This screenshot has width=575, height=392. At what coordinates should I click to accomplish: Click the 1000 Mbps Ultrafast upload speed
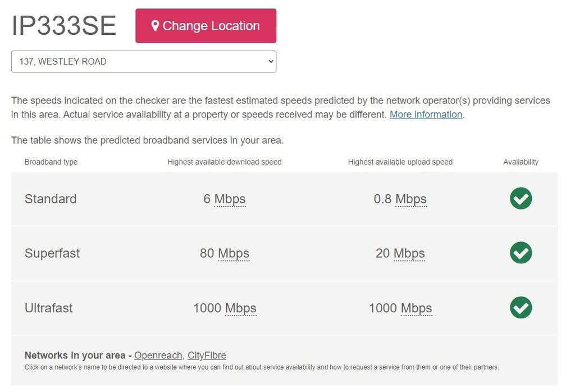click(x=400, y=308)
